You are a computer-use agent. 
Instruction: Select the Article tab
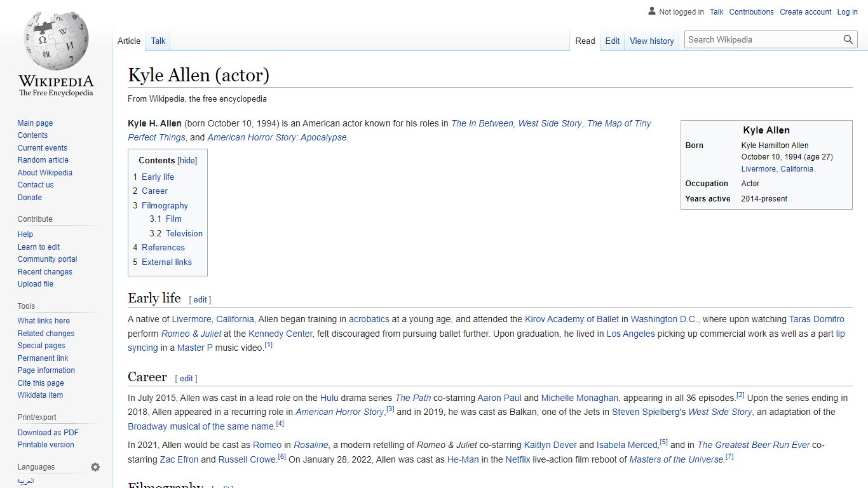tap(129, 41)
